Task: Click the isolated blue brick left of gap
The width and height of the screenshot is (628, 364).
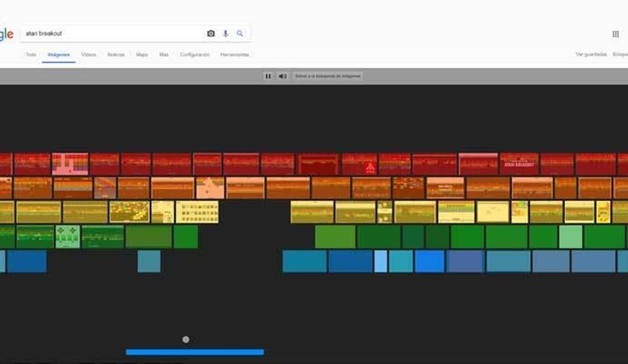Action: (149, 261)
